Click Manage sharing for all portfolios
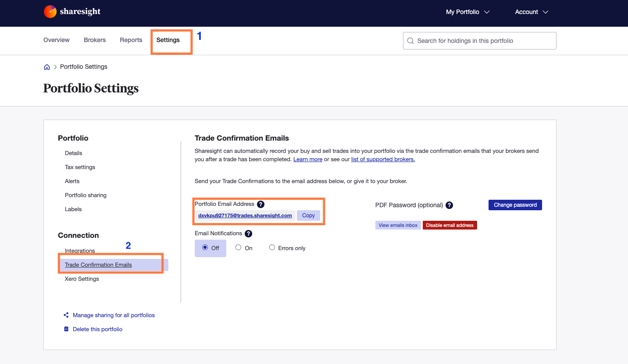 [114, 315]
